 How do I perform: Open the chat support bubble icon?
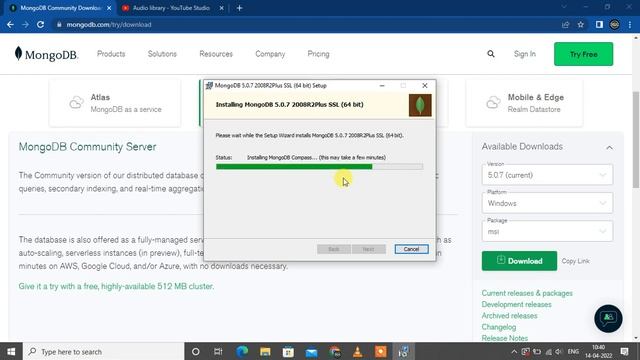click(x=608, y=318)
